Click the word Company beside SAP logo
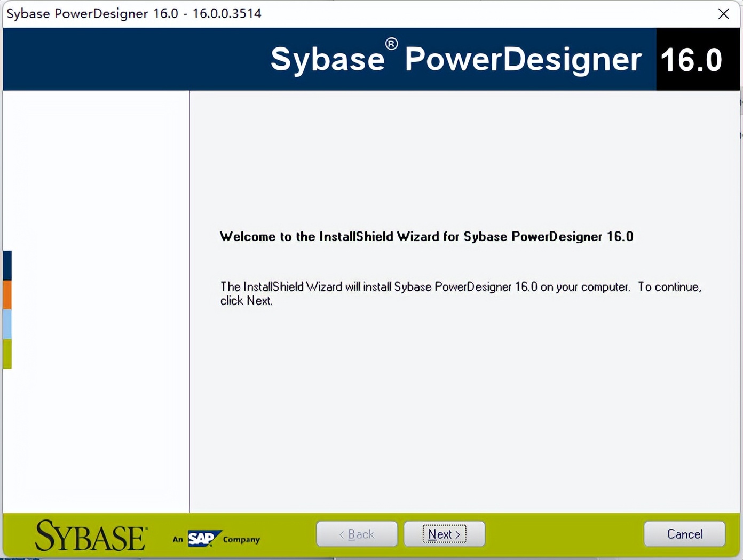 pyautogui.click(x=241, y=540)
